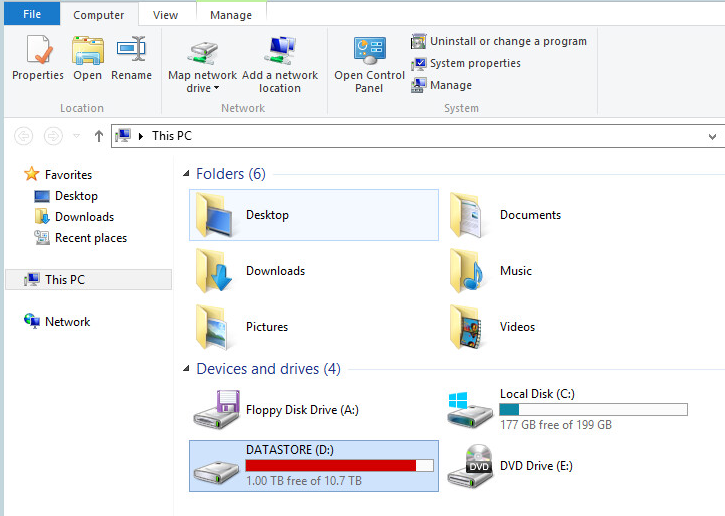This screenshot has width=725, height=516.
Task: Open System properties from ribbon
Action: [466, 63]
